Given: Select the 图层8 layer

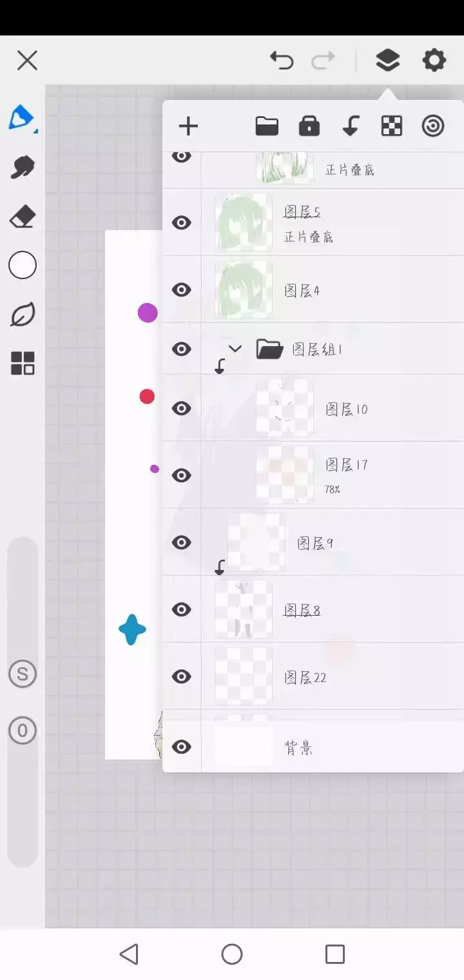Looking at the screenshot, I should coord(313,609).
